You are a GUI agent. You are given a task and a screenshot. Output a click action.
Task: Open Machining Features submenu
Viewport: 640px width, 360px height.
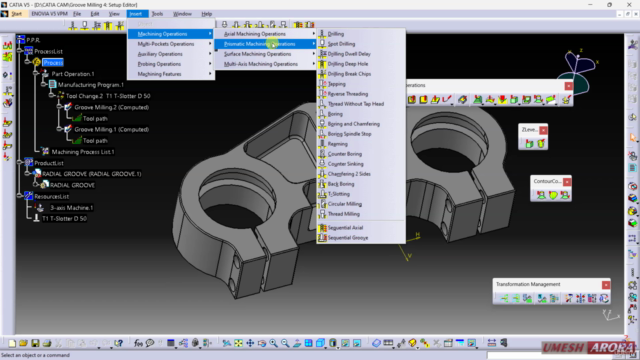point(171,74)
